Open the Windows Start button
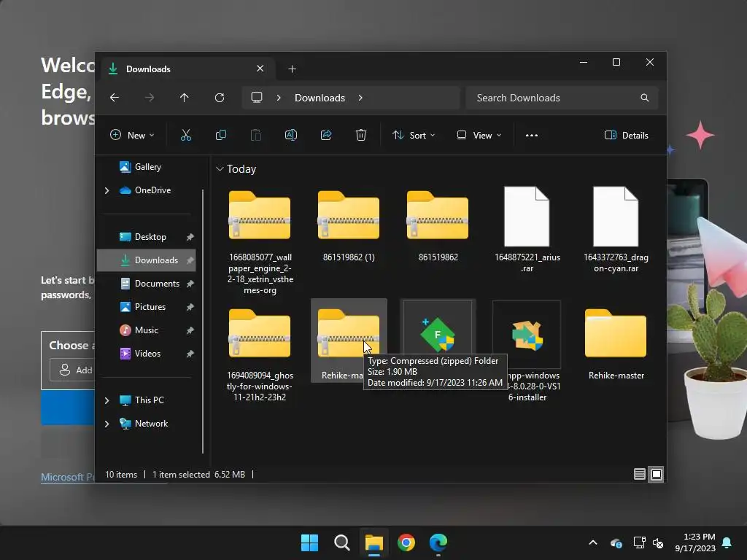Screen dimensions: 747x560 click(x=309, y=542)
